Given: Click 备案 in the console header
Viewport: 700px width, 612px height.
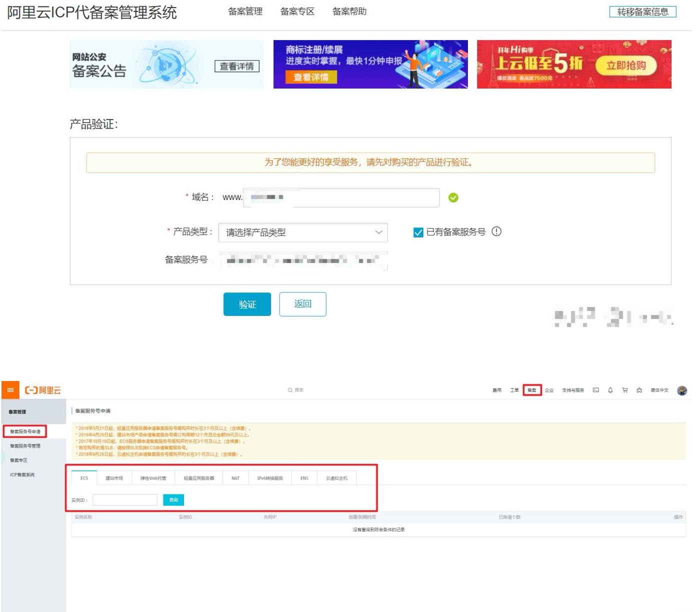Looking at the screenshot, I should [532, 390].
